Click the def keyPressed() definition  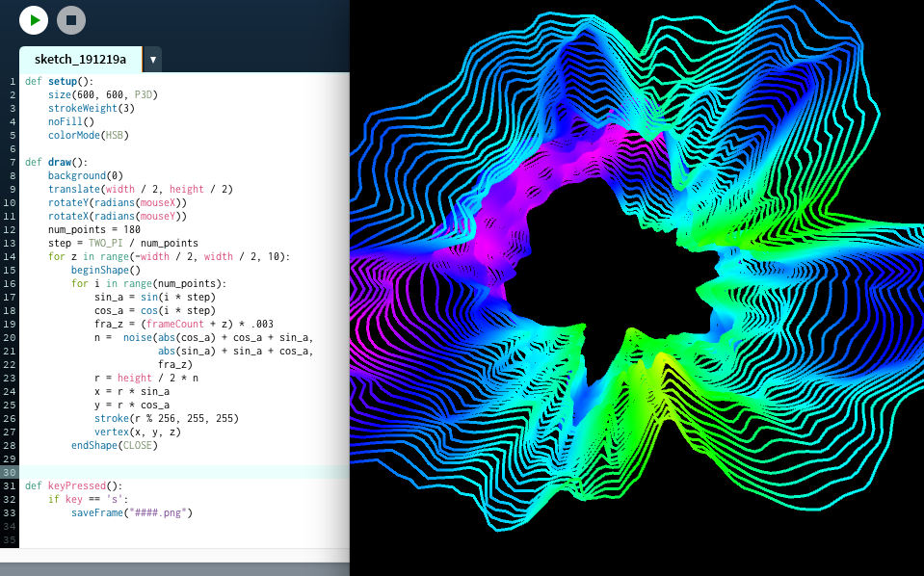[x=73, y=486]
